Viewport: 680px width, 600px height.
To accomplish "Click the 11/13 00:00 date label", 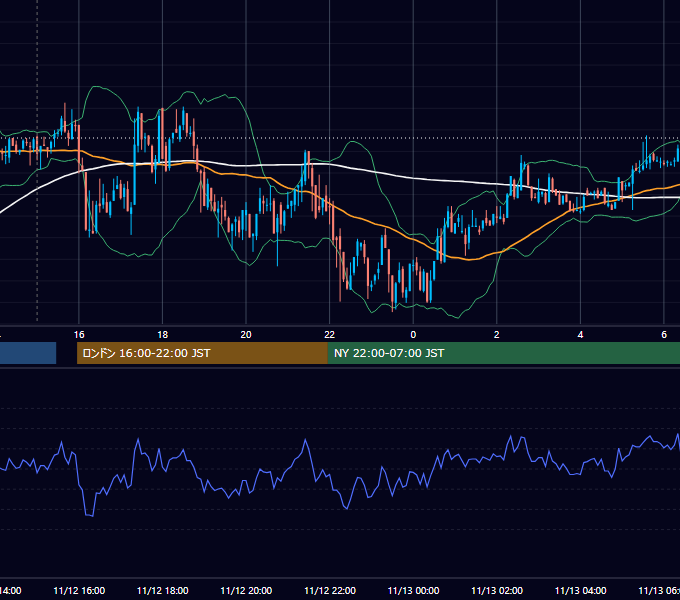I will [x=413, y=591].
